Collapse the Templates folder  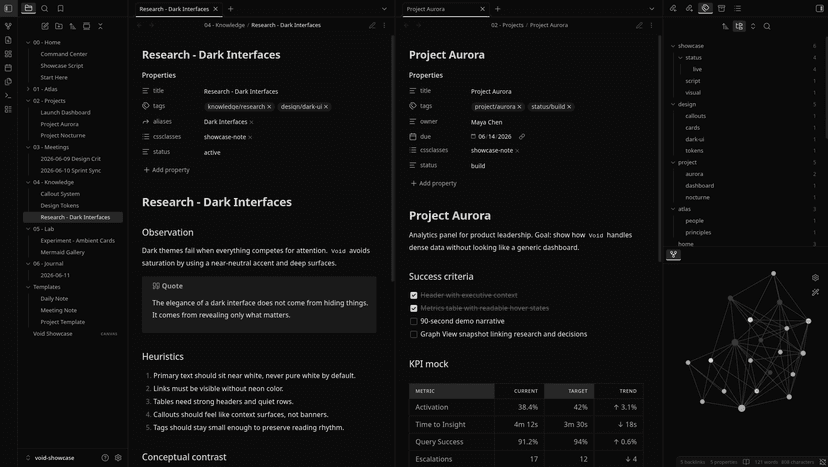tap(28, 287)
